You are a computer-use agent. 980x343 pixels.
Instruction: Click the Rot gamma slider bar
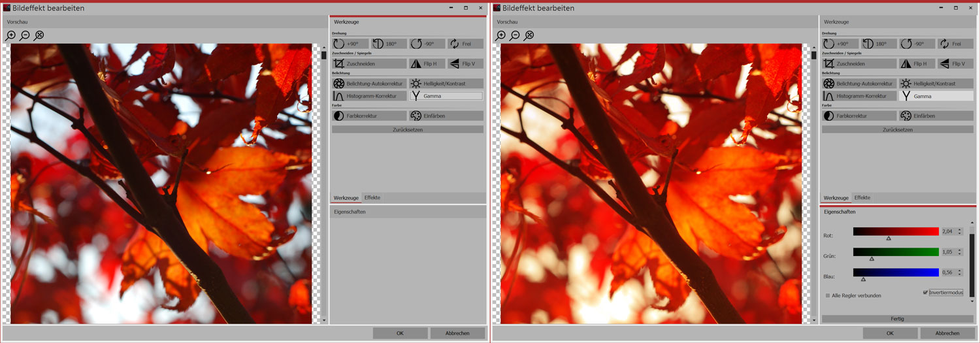[896, 232]
